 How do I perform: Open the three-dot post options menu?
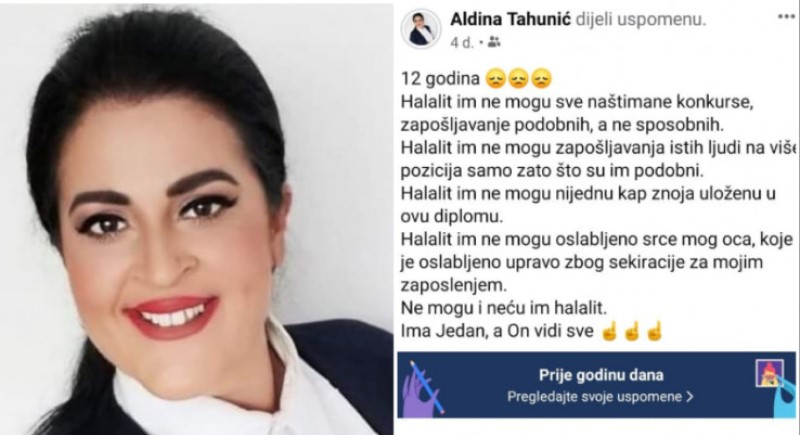[787, 17]
